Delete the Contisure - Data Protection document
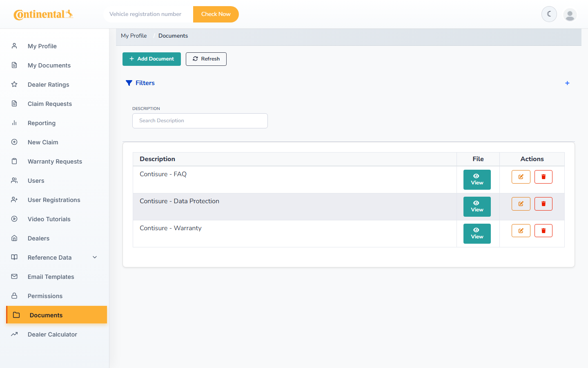This screenshot has width=588, height=368. pyautogui.click(x=543, y=204)
